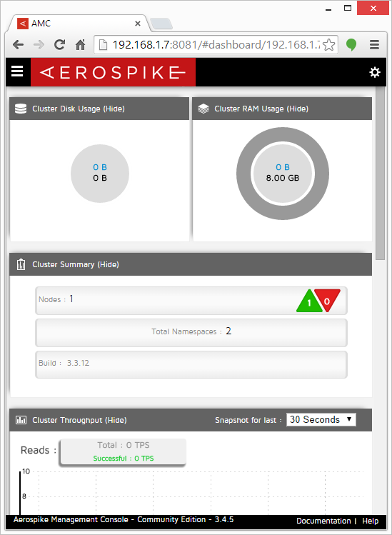This screenshot has height=535, width=392.
Task: Maximize the browser window
Action: [x=348, y=8]
